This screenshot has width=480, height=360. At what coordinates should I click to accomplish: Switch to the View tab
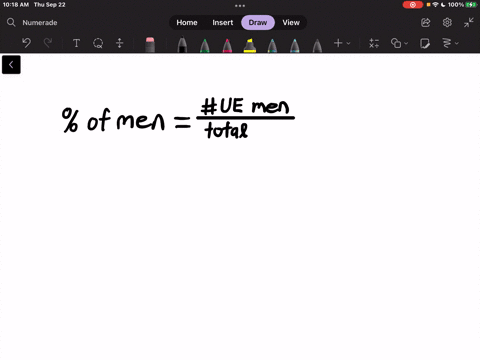click(291, 23)
